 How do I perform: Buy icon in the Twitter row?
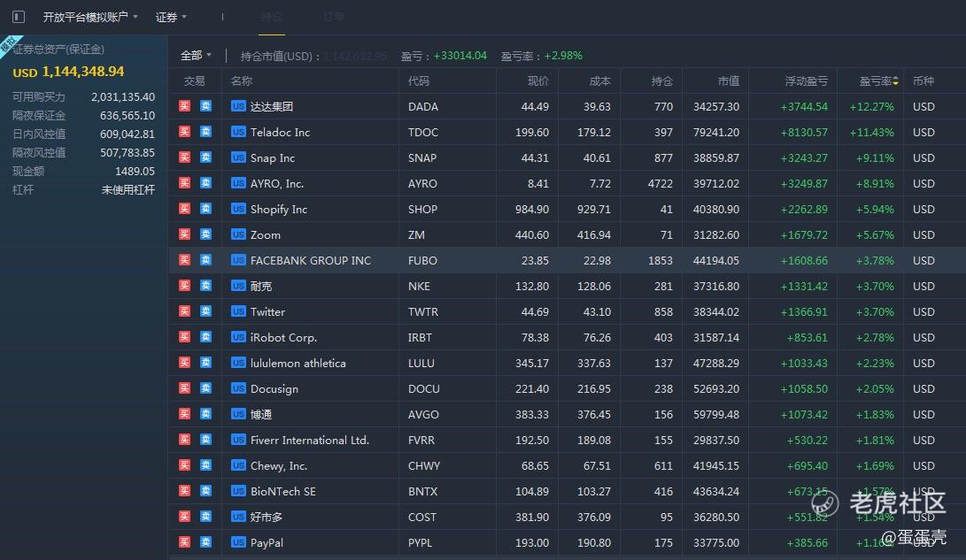point(185,311)
